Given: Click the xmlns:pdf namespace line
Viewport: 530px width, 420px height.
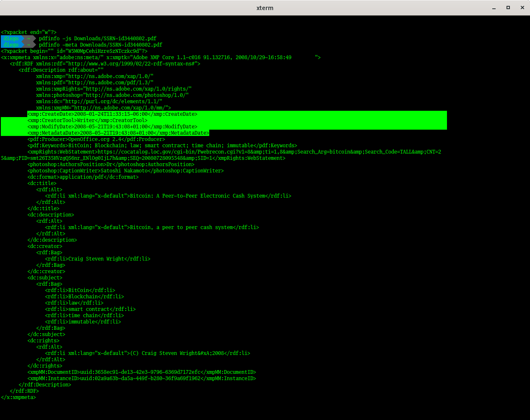Looking at the screenshot, I should (95, 83).
